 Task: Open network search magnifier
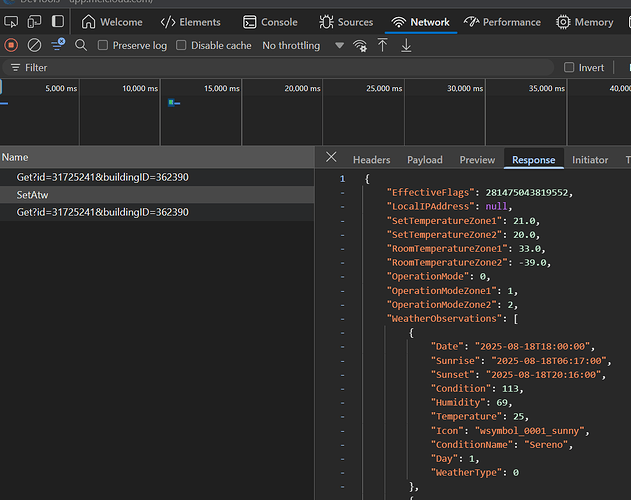(81, 45)
